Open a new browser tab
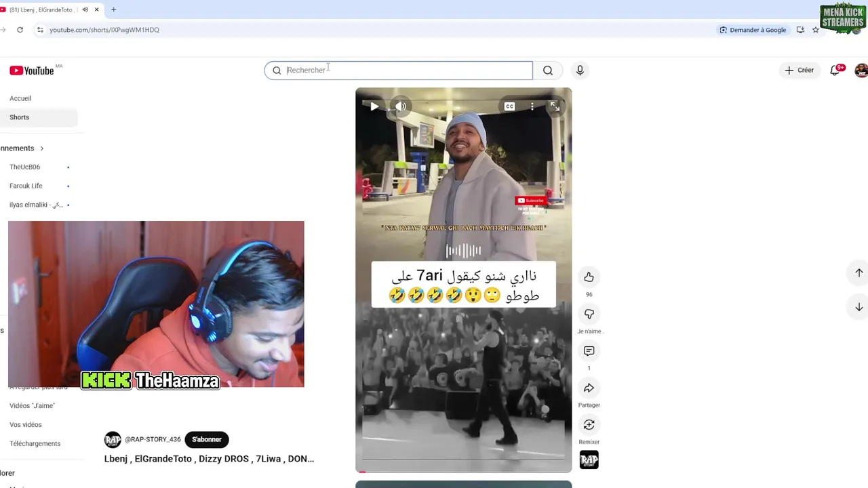This screenshot has width=868, height=488. 113,9
